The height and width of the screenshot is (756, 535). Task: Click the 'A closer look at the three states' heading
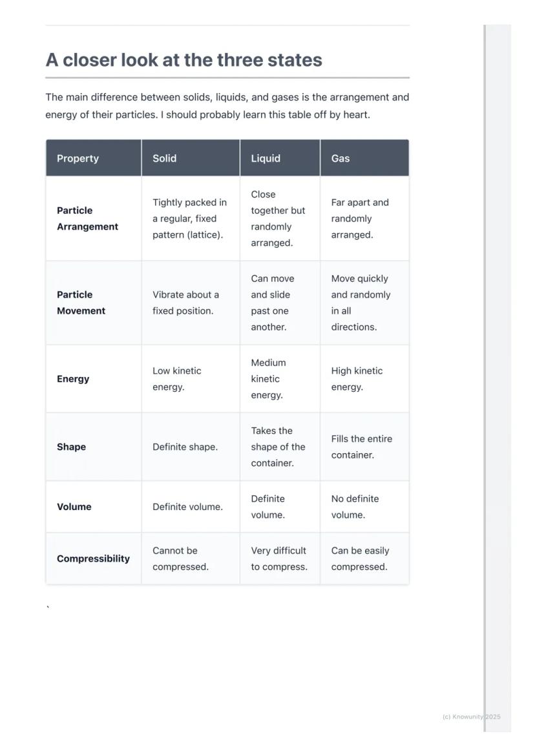click(184, 60)
